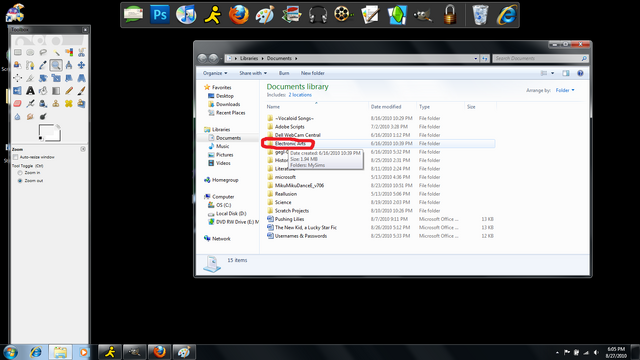Select Homegroup in navigation pane
Viewport: 640px width, 360px height.
(x=221, y=180)
